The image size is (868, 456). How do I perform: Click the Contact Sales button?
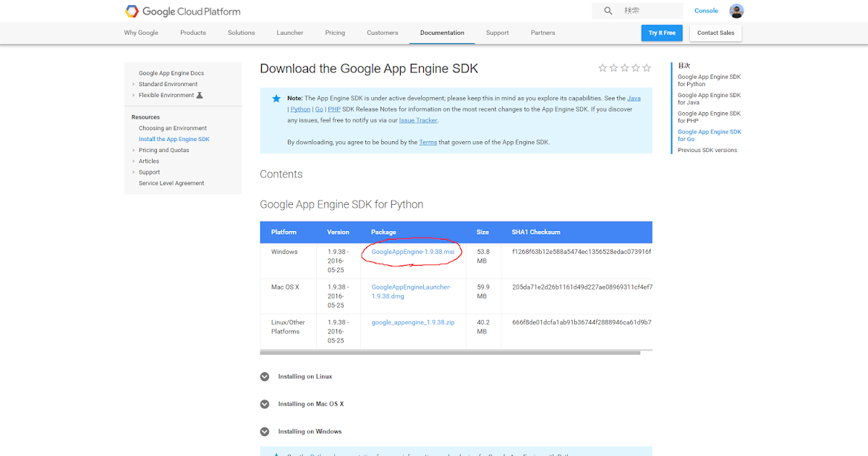716,33
